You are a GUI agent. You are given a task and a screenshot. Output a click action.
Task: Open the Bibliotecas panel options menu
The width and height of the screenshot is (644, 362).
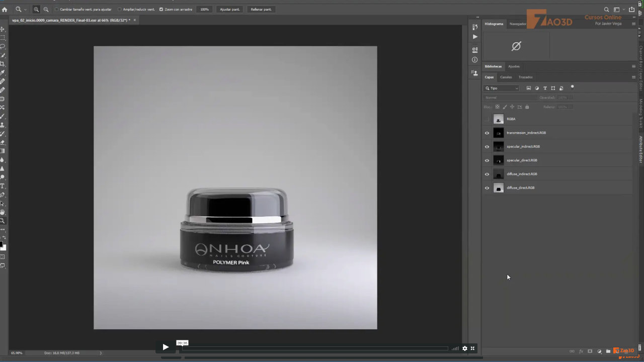click(x=633, y=66)
